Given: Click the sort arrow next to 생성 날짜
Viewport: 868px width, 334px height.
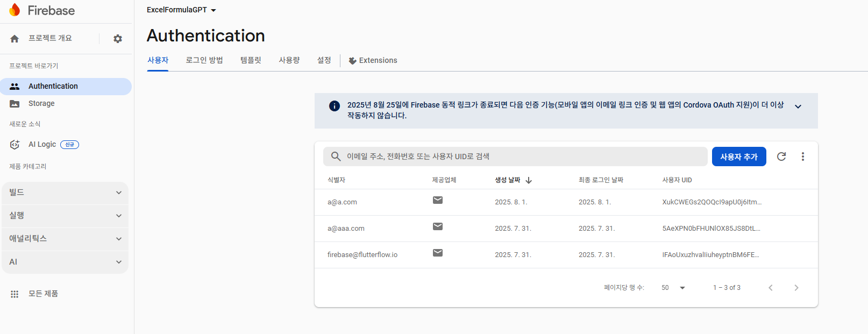Looking at the screenshot, I should [529, 180].
